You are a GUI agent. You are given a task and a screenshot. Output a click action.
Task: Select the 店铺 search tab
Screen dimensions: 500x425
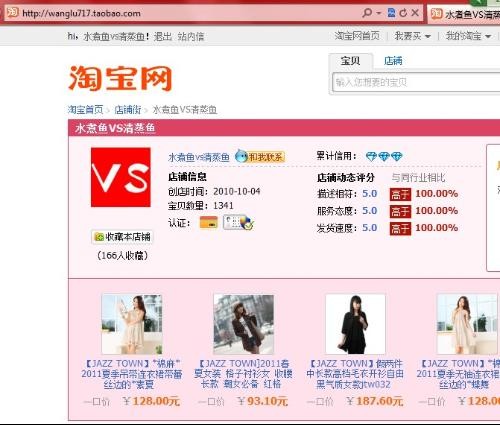click(x=393, y=61)
